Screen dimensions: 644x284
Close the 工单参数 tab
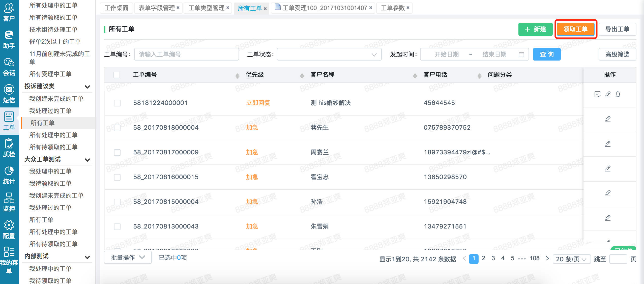pos(408,8)
